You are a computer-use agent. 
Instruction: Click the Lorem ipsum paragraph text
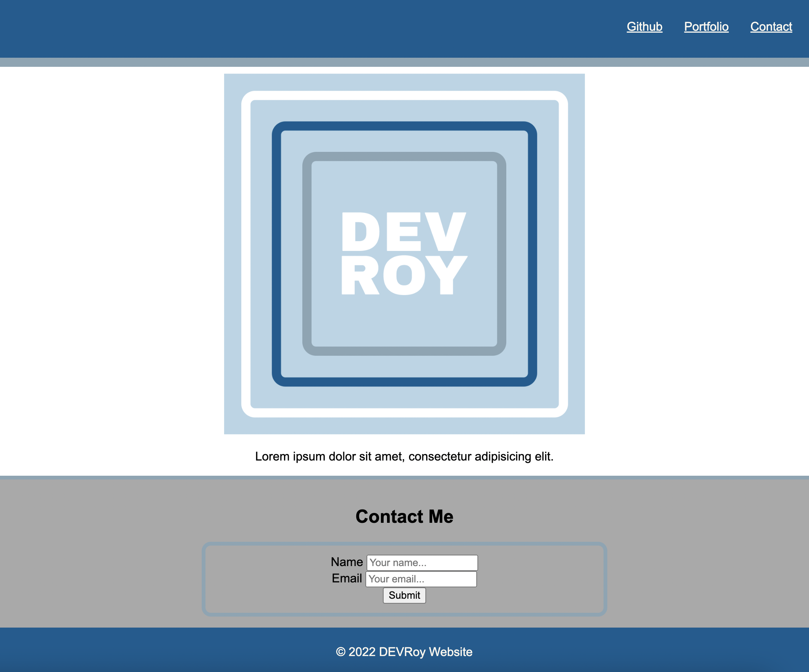point(404,456)
